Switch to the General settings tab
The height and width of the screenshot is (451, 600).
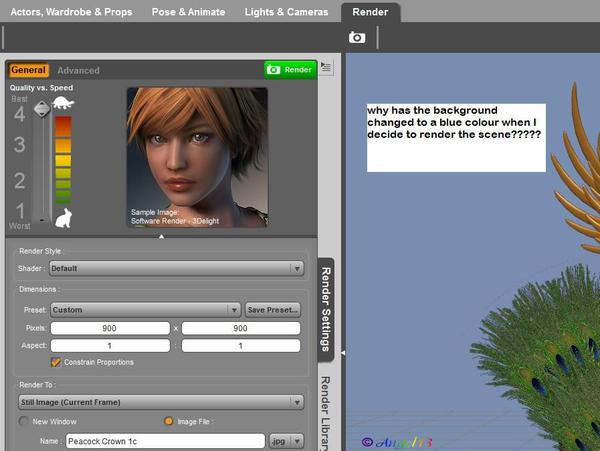pyautogui.click(x=28, y=70)
